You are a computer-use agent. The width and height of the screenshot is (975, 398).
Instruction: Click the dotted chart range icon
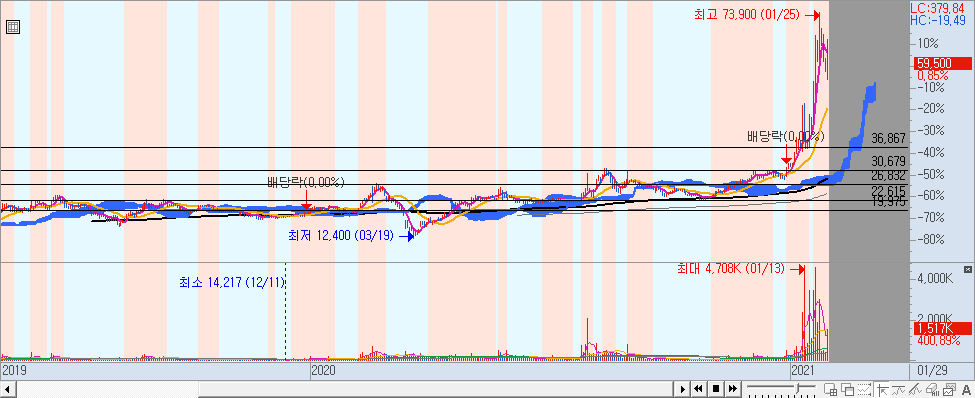[x=864, y=389]
